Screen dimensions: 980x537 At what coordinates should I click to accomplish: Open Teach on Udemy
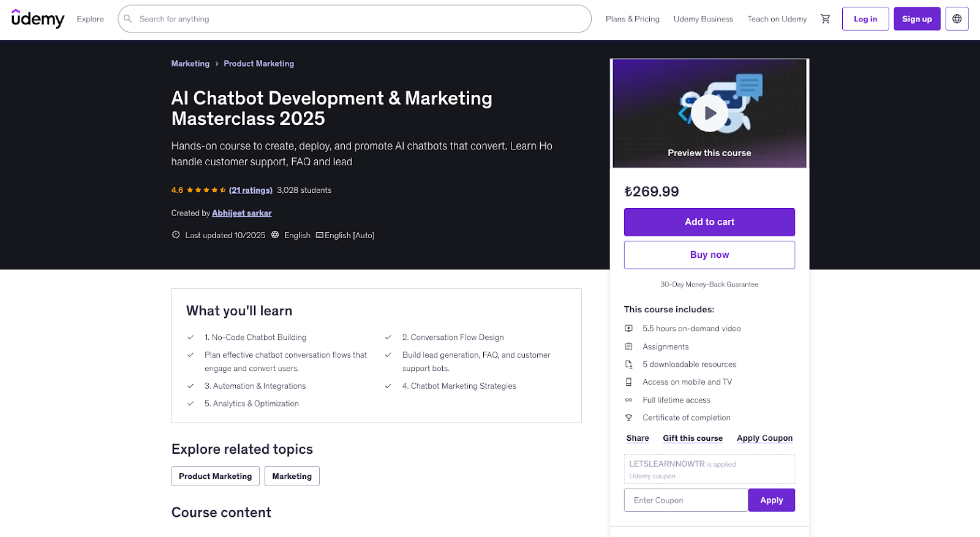[777, 19]
